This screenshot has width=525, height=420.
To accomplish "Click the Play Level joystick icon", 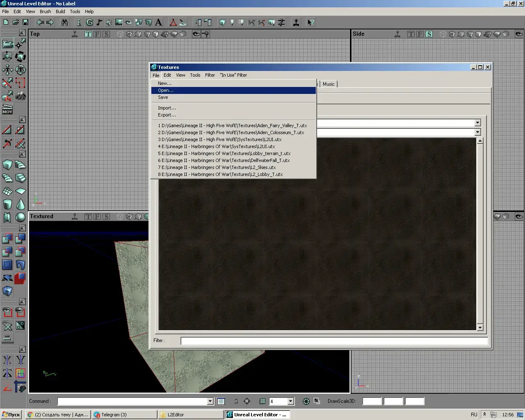I will point(296,22).
